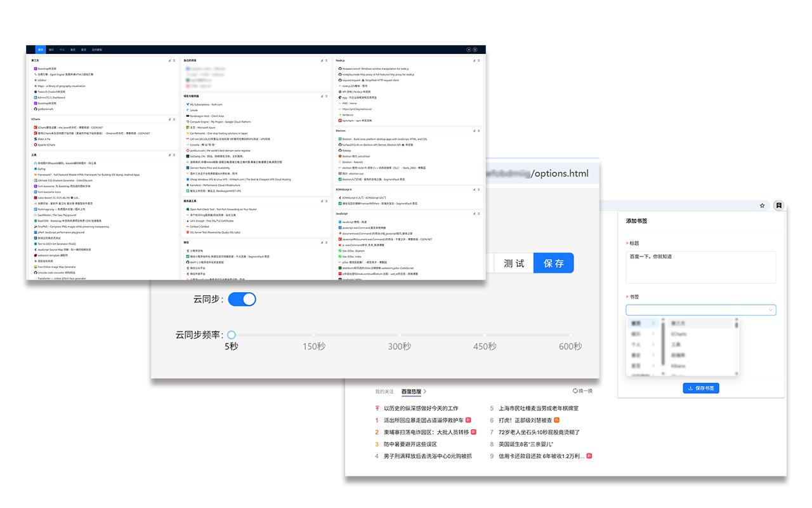This screenshot has height=508, width=812.
Task: Expand the arrow next to 百度热搜 tab
Action: [x=425, y=391]
